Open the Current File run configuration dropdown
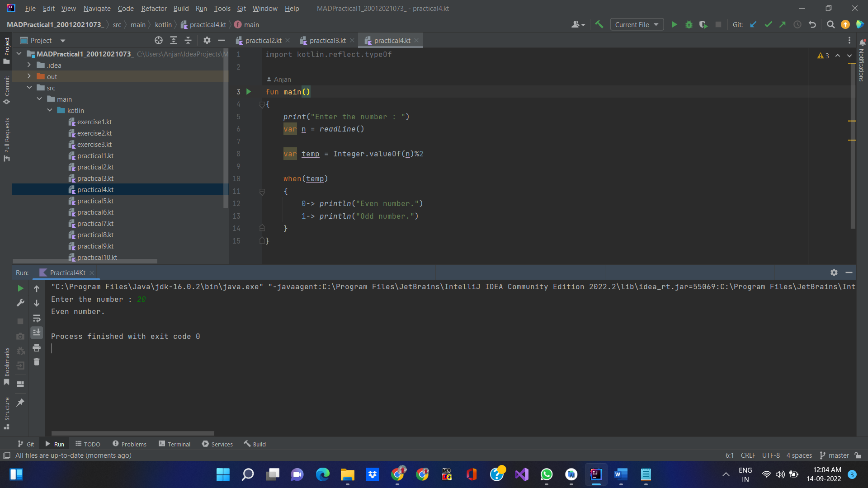 coord(637,24)
